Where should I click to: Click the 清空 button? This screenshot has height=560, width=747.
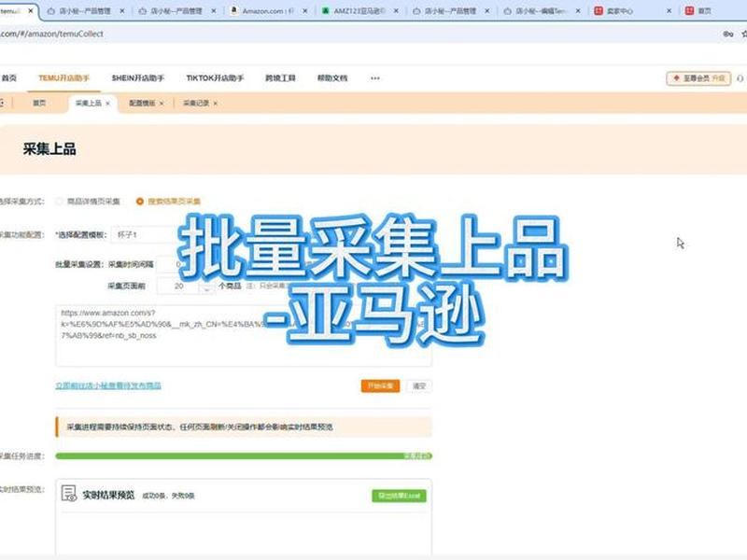[x=419, y=385]
